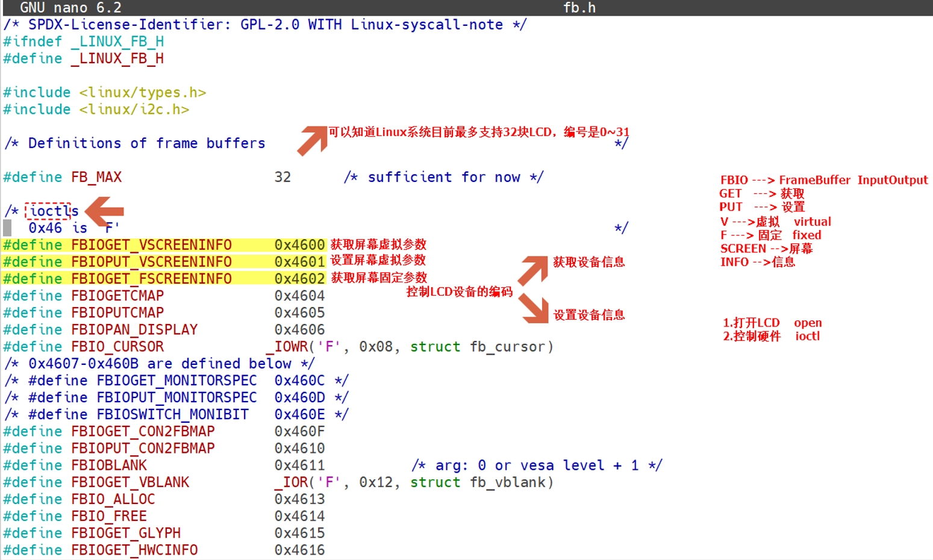This screenshot has height=560, width=933.
Task: Click FBIOGET_FSCREENINFO macro name
Action: pos(151,279)
